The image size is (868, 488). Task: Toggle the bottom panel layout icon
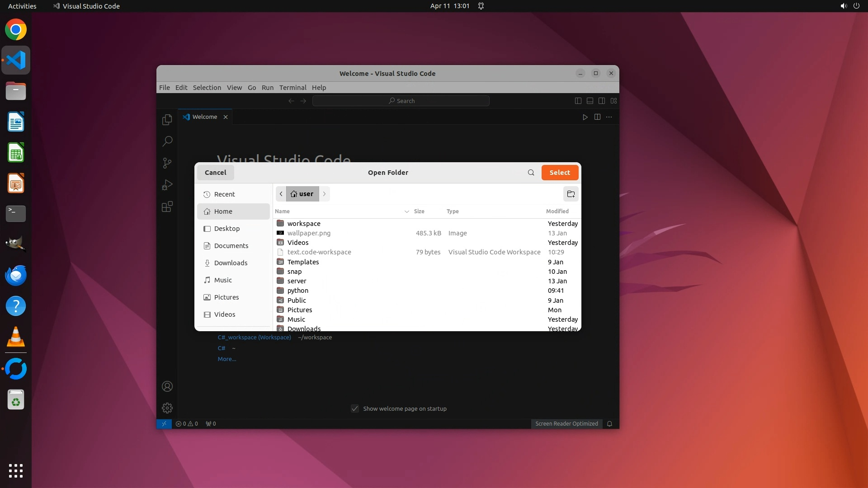(590, 101)
